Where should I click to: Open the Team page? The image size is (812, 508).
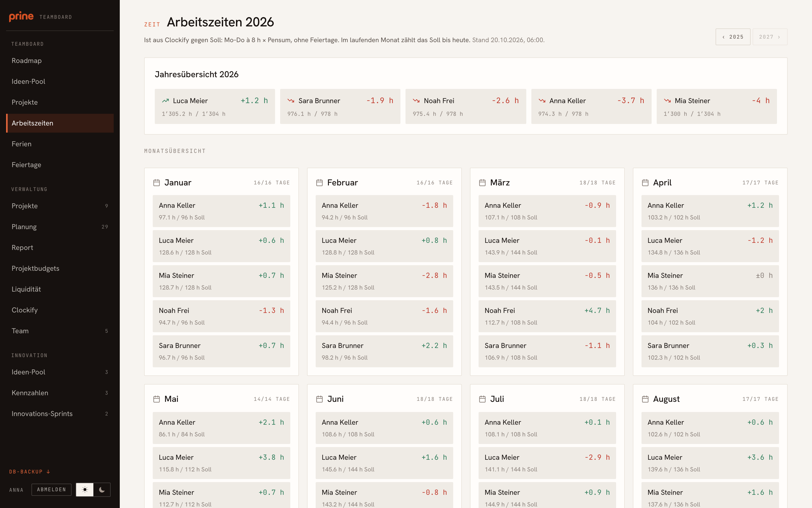click(60, 331)
